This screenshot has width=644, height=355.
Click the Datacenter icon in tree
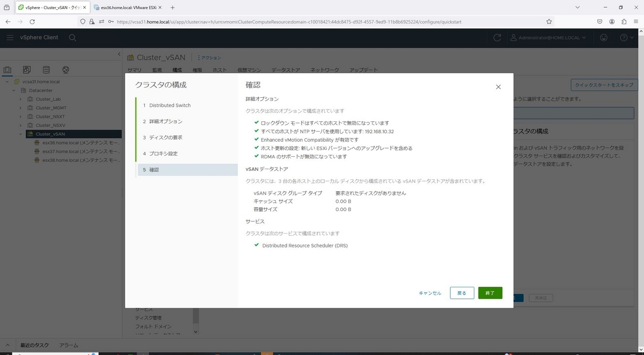tap(24, 90)
